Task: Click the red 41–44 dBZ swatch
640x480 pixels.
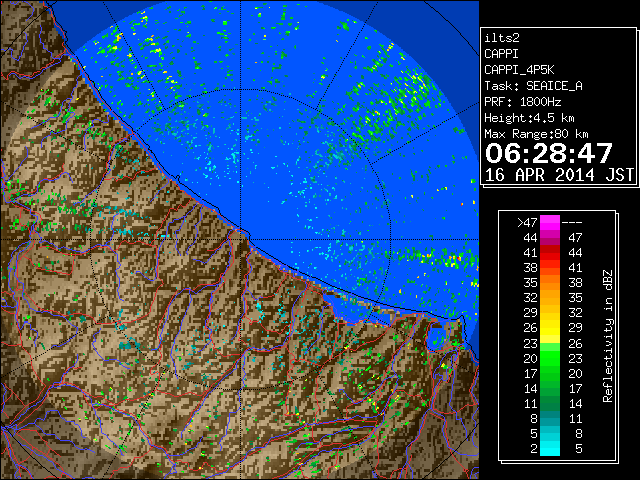Action: (x=550, y=253)
